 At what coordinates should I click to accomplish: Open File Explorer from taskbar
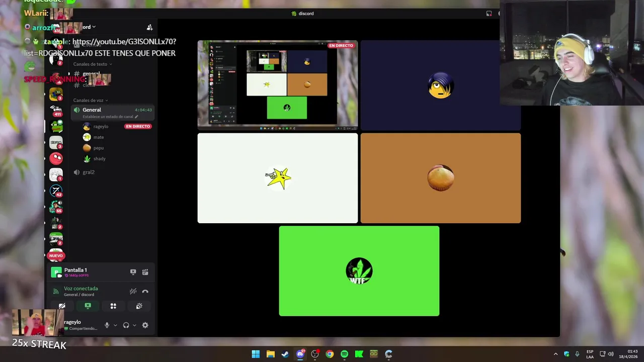pyautogui.click(x=270, y=354)
